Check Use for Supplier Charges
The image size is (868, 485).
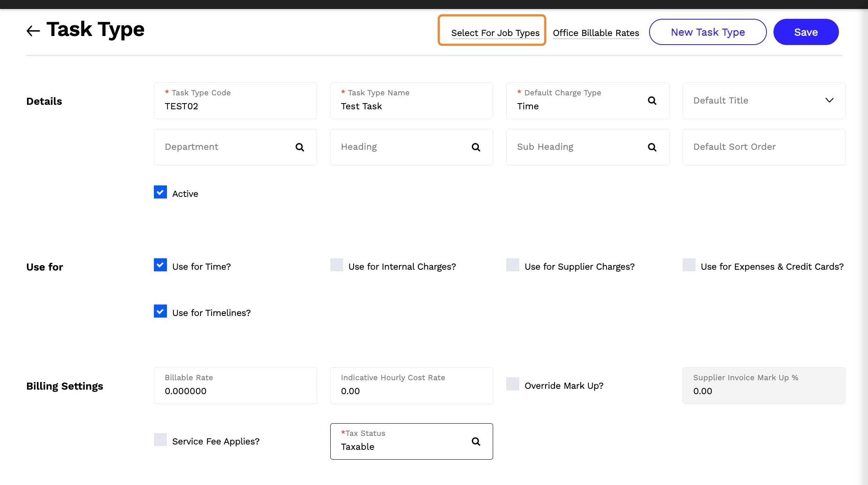[x=513, y=265]
